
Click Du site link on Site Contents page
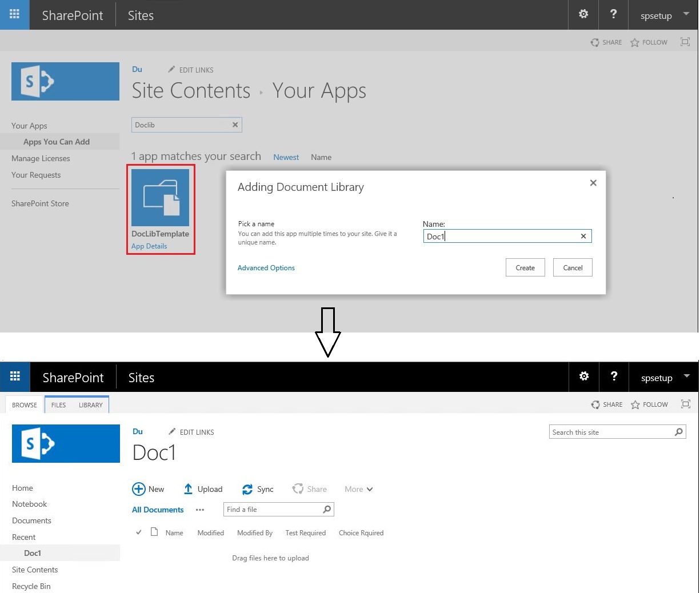tap(137, 69)
